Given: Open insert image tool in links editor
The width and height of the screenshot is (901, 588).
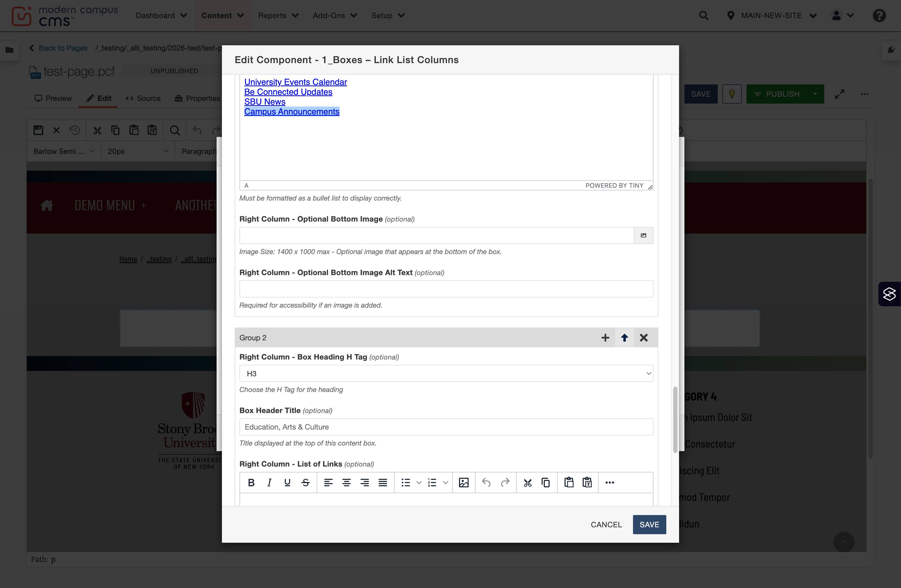Looking at the screenshot, I should [464, 483].
